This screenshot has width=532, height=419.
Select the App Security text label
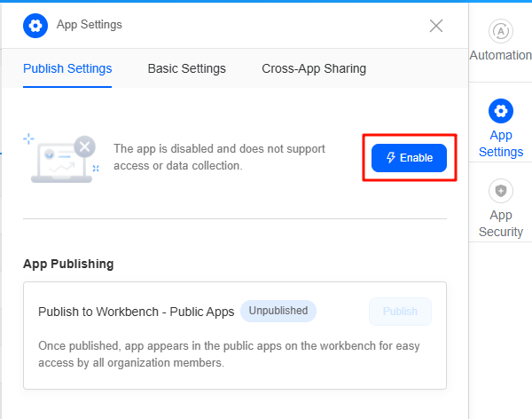[501, 224]
